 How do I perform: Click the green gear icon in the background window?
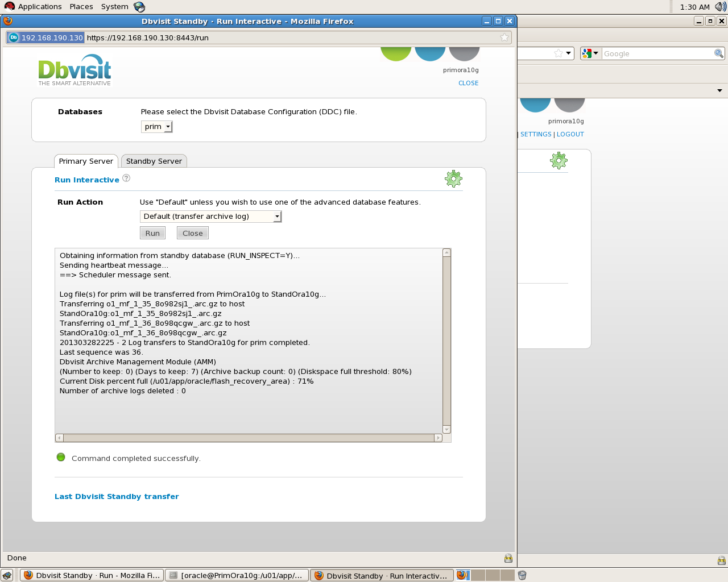(559, 161)
